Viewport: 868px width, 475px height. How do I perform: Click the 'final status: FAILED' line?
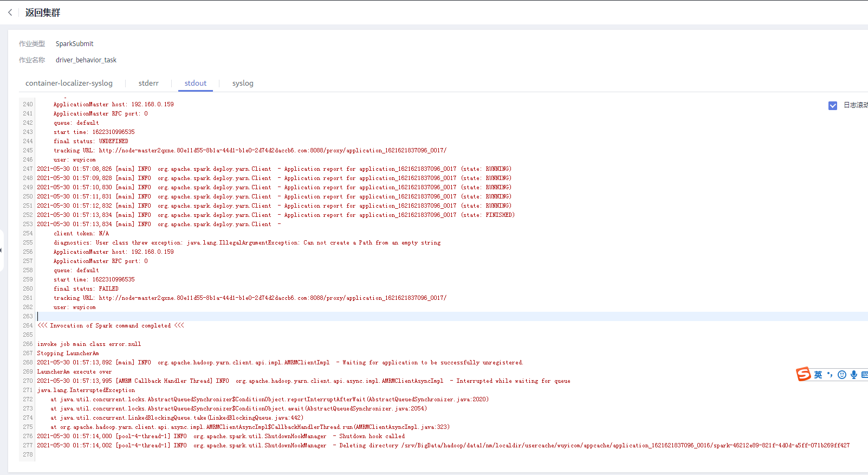point(86,289)
